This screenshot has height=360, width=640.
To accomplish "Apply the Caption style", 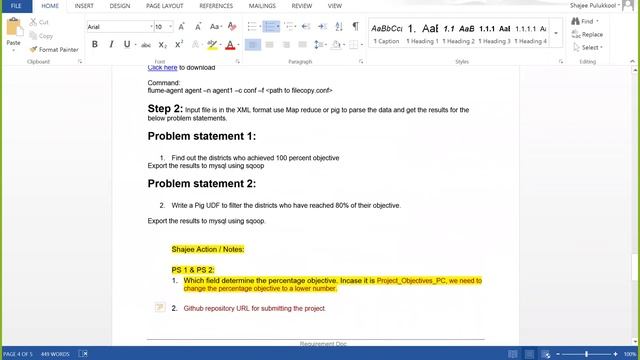I will click(386, 33).
